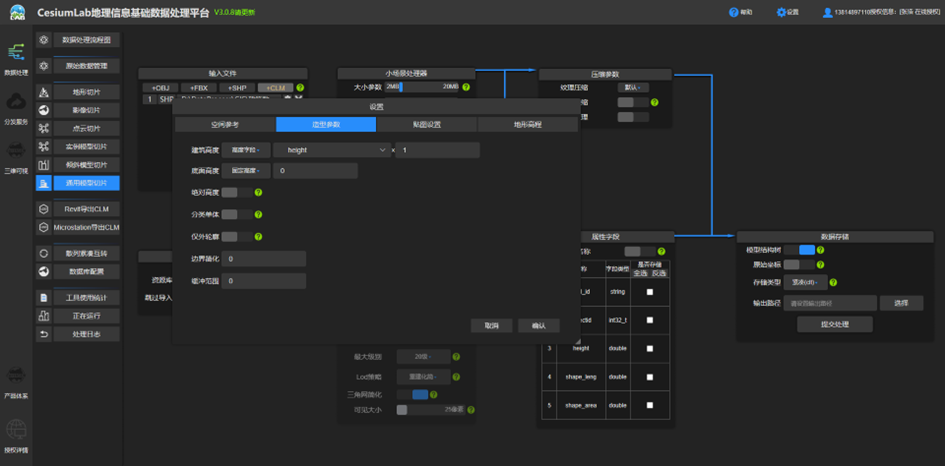This screenshot has height=466, width=945.
Task: Click the 散列紧凑互转 circular arrows icon
Action: pos(43,253)
